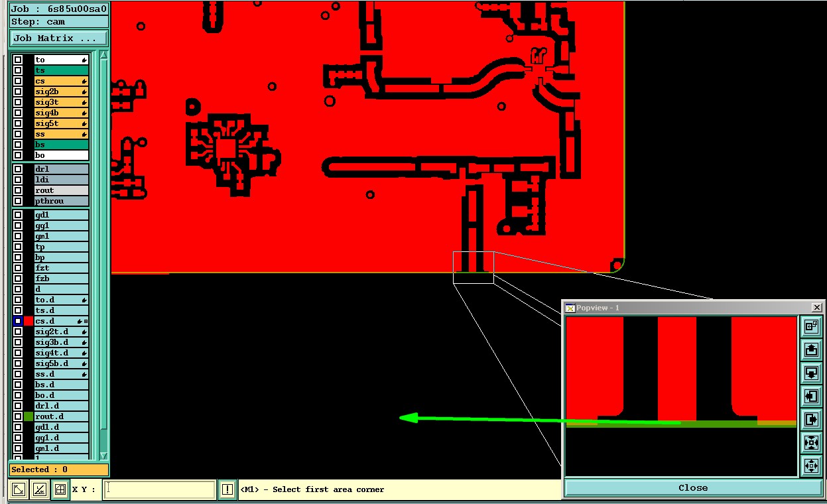
Task: Click the angle snap icon left of X Y
Action: click(x=40, y=489)
